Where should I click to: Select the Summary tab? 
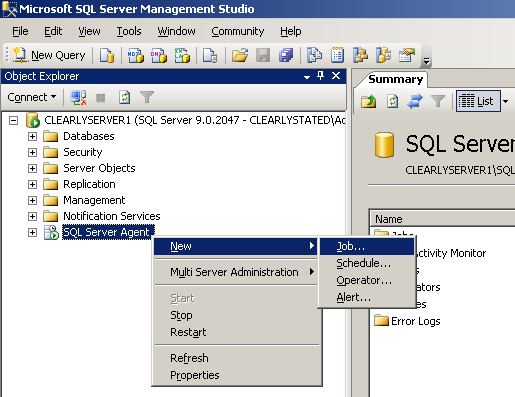click(x=395, y=79)
